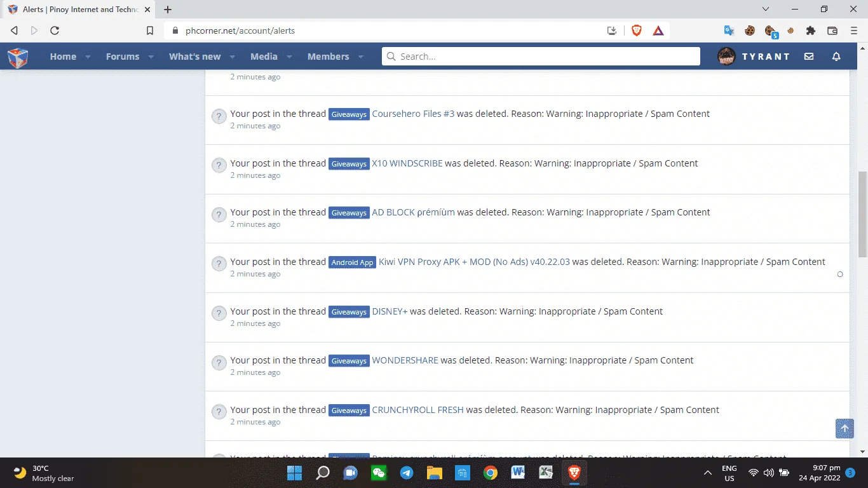Open Telegram from the taskbar
The width and height of the screenshot is (868, 488).
407,473
